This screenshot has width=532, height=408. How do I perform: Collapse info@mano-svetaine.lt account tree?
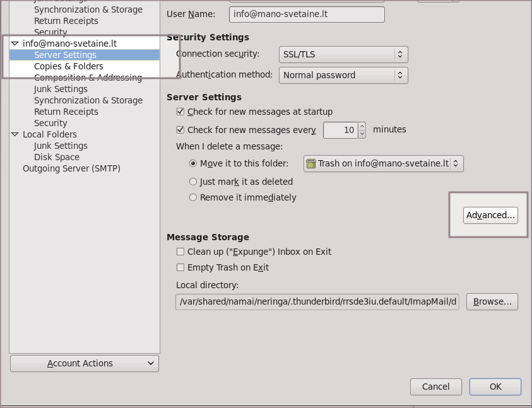point(15,44)
